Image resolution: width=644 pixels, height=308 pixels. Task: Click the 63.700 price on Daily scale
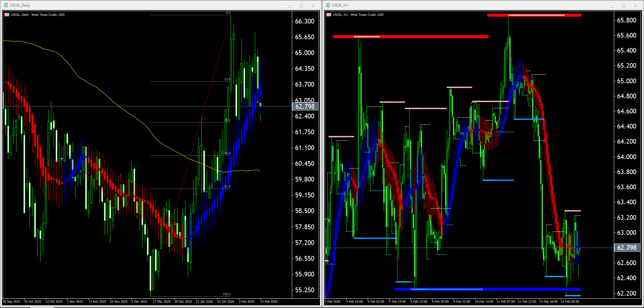tap(305, 84)
